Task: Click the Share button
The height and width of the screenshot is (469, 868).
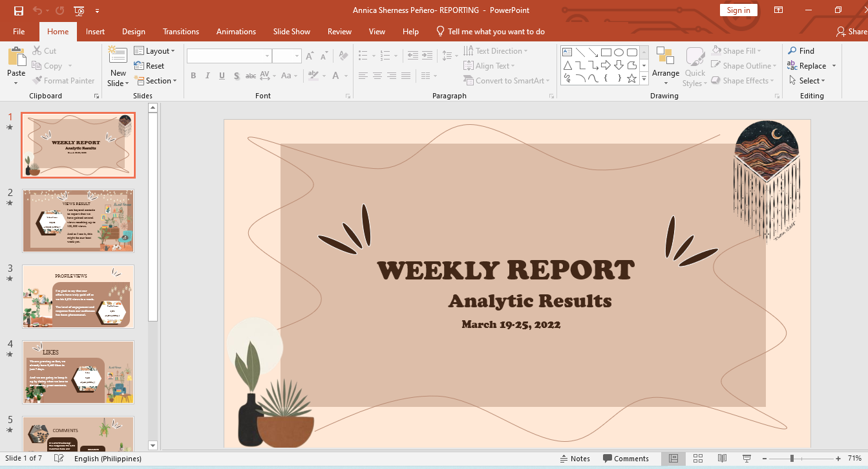Action: (x=851, y=31)
